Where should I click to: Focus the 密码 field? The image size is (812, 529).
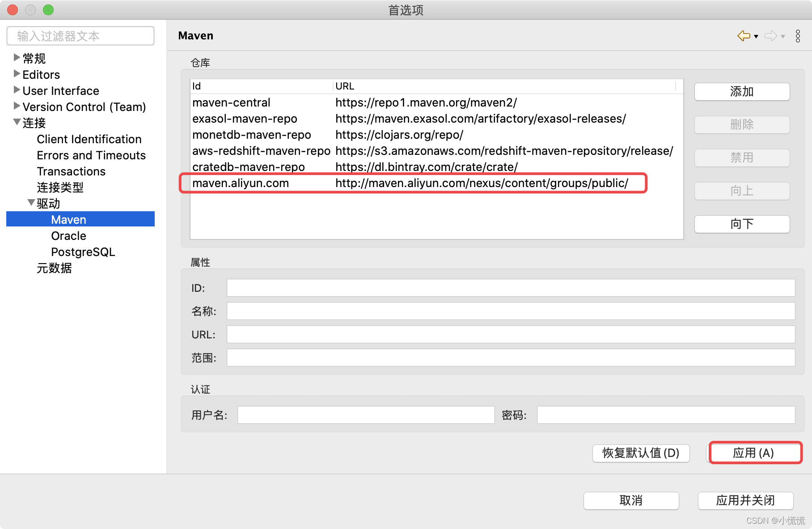666,415
